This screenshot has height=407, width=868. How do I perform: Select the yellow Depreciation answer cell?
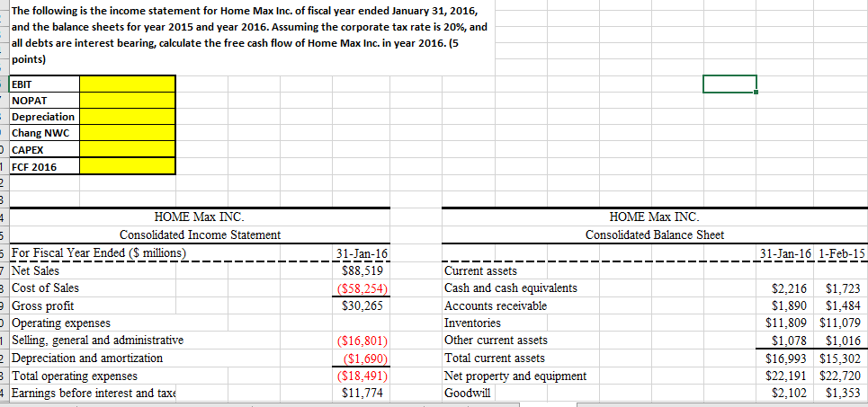click(128, 117)
